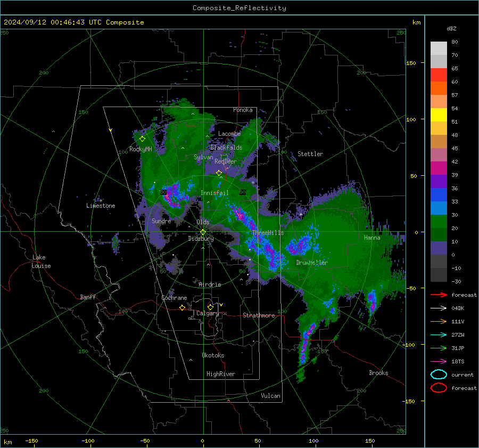
Task: Click the magenta 18TS arrow in the legend
Action: coord(439,362)
